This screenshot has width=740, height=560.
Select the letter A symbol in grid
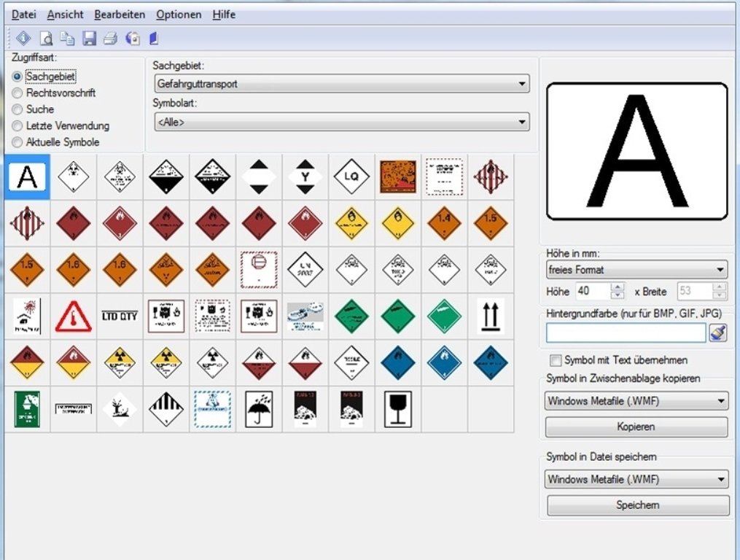pos(28,177)
